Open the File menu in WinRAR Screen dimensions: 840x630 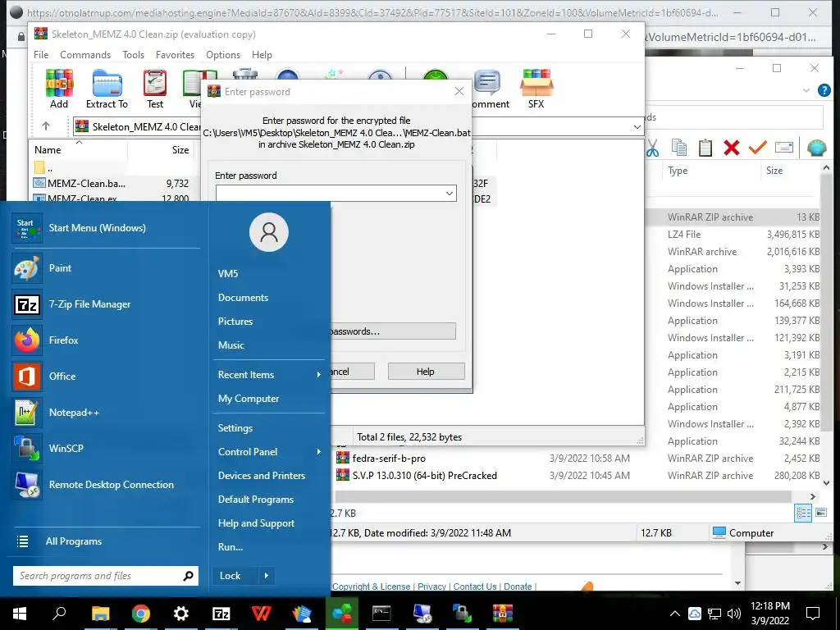(41, 55)
